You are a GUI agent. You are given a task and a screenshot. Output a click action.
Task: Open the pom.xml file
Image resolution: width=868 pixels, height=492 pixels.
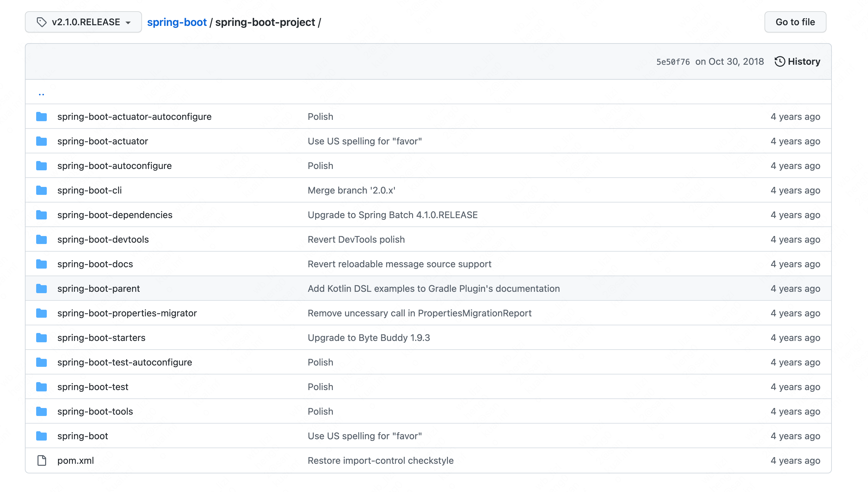coord(76,460)
